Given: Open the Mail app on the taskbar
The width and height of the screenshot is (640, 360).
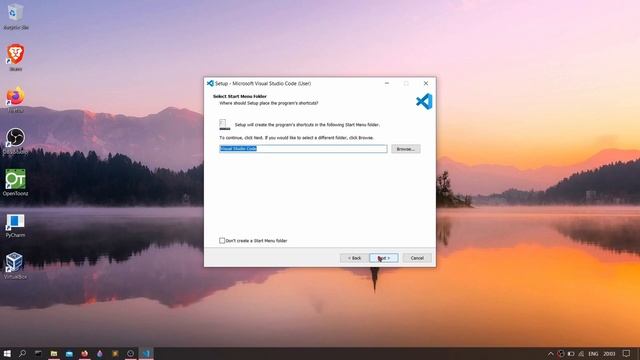Looking at the screenshot, I should (69, 353).
